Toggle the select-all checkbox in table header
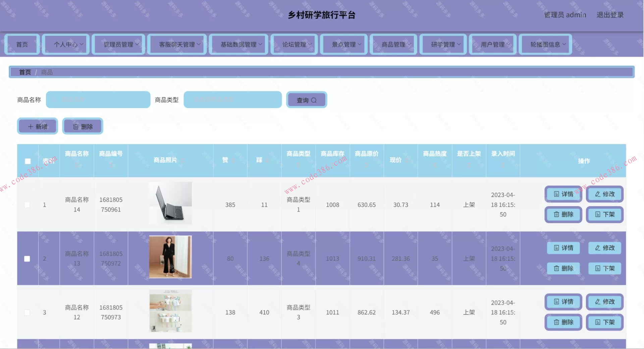The width and height of the screenshot is (644, 349). pos(28,161)
